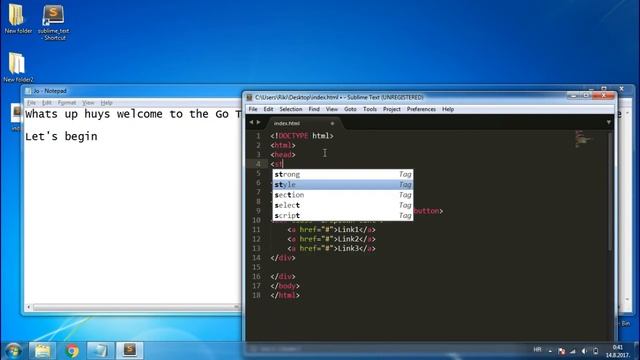This screenshot has height=360, width=640.
Task: Close the index.html tab (unsaved dot)
Action: pyautogui.click(x=332, y=123)
